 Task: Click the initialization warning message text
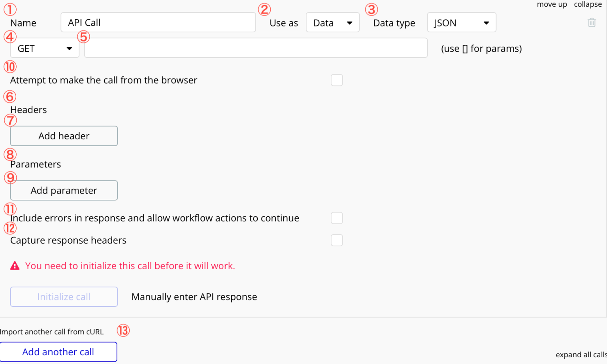point(130,265)
